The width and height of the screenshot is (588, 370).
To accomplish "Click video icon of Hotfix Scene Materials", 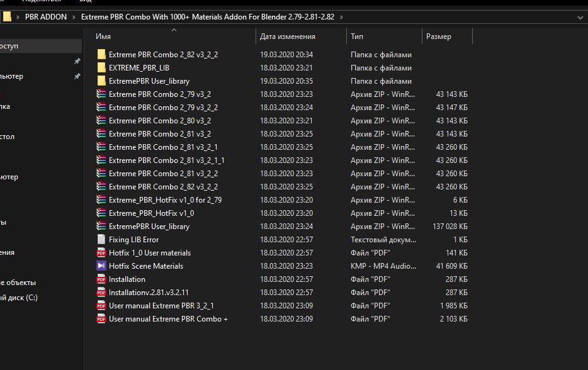I will click(101, 266).
